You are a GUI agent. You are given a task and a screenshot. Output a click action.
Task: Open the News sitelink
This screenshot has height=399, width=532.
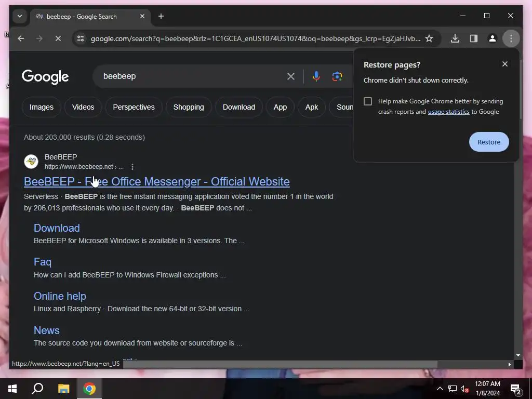(46, 330)
